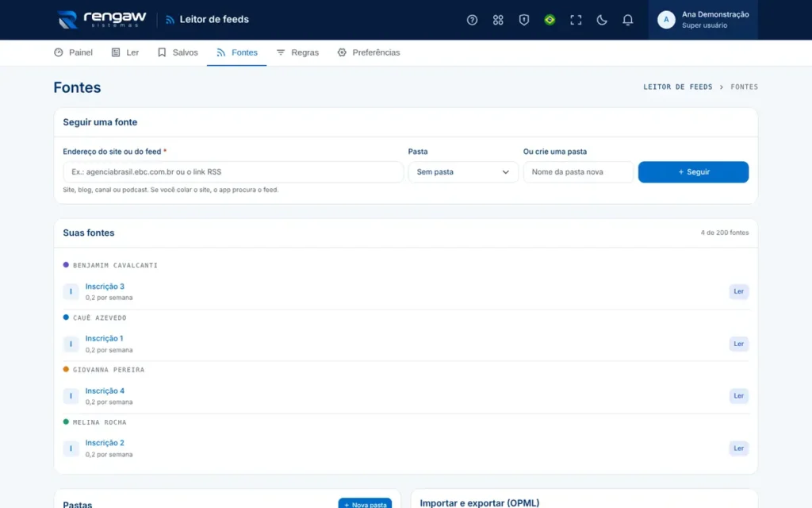Toggle dark mode moon icon
This screenshot has width=812, height=508.
point(601,20)
